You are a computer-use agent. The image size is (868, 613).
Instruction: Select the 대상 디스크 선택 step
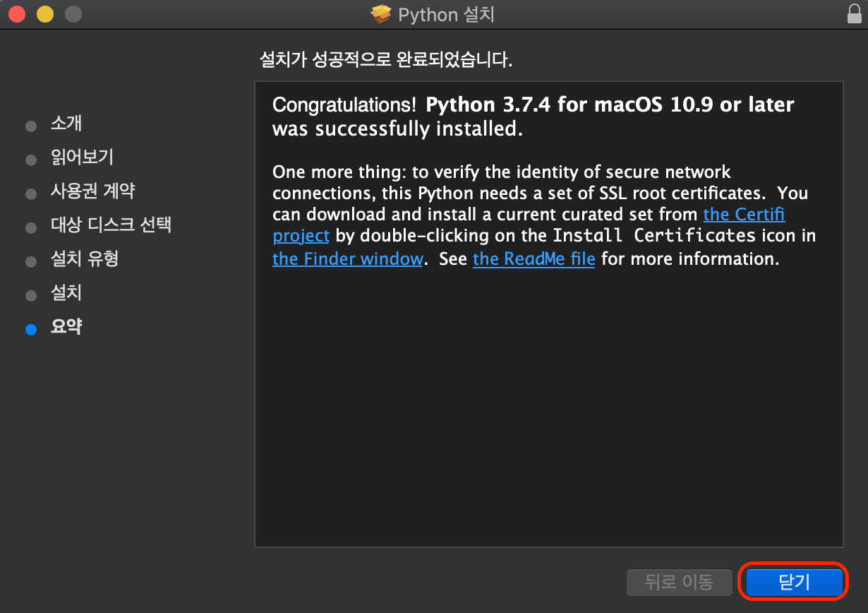pyautogui.click(x=111, y=225)
